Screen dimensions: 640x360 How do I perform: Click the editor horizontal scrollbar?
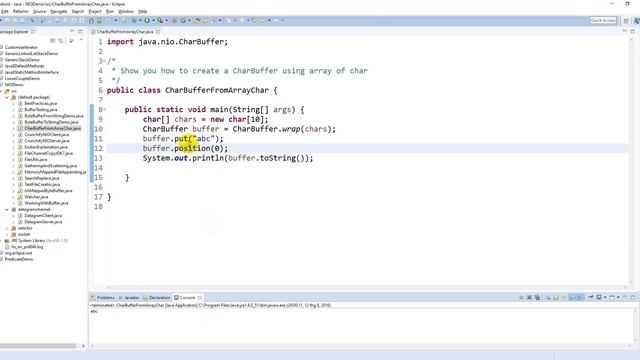coord(367,287)
